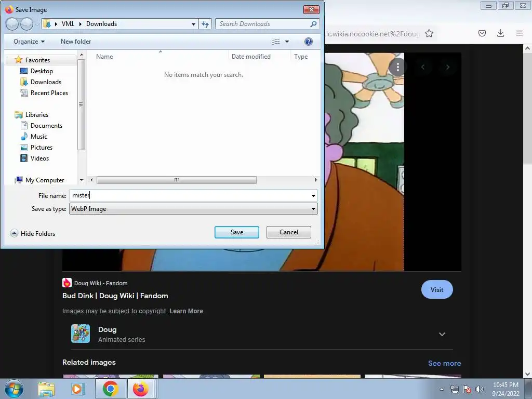Click the dialog Back navigation button
Viewport: 532px width, 399px height.
[12, 24]
